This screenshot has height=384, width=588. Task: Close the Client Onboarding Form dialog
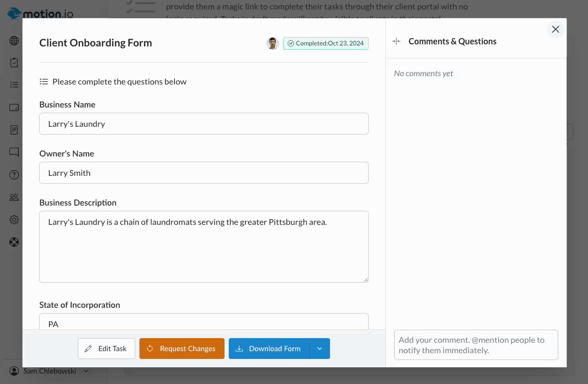pos(556,30)
